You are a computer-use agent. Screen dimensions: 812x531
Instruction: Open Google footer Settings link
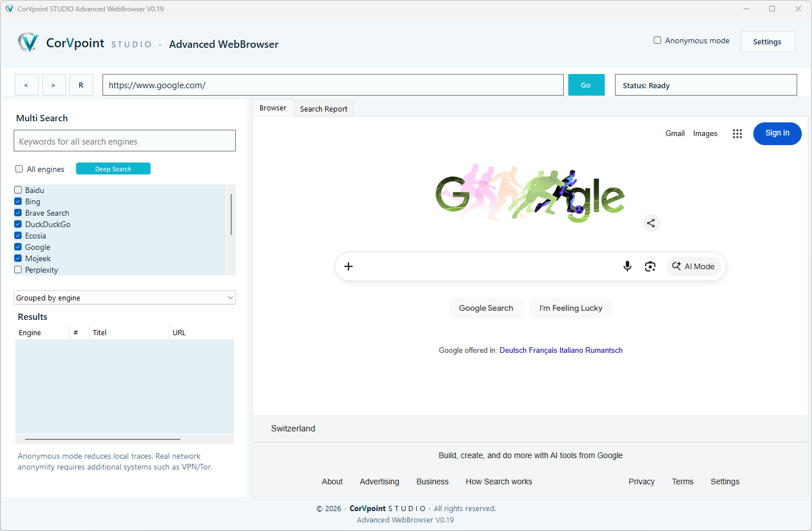(x=725, y=481)
